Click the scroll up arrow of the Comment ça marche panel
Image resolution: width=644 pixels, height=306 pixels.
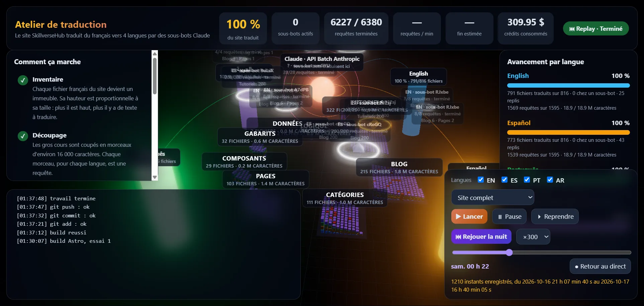click(x=155, y=54)
